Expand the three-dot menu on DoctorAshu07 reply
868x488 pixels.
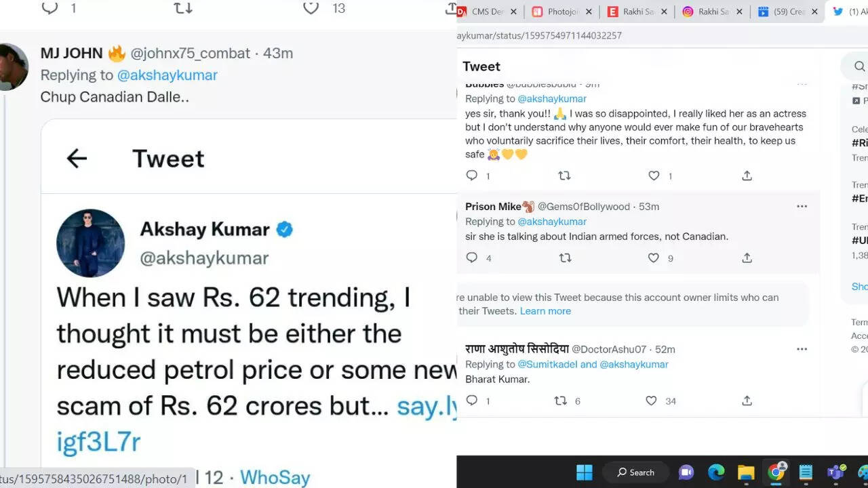[x=802, y=350]
